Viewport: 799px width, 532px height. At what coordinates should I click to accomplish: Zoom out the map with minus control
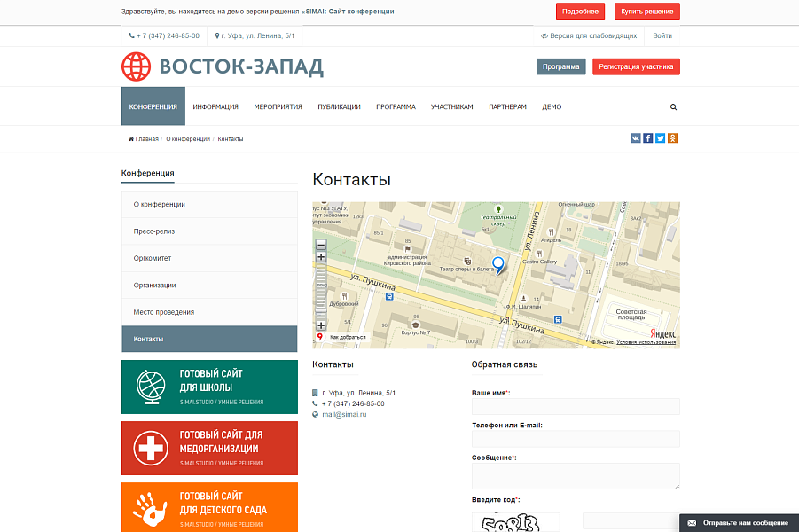pyautogui.click(x=321, y=245)
